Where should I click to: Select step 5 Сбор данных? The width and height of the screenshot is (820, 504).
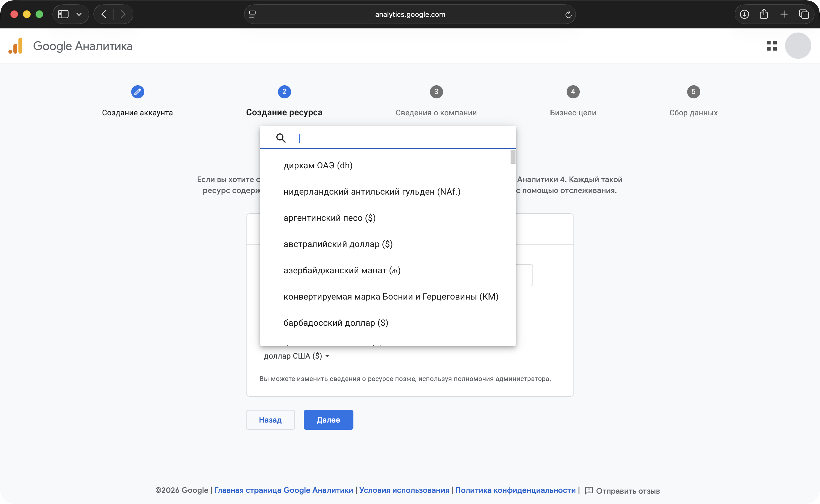[693, 92]
